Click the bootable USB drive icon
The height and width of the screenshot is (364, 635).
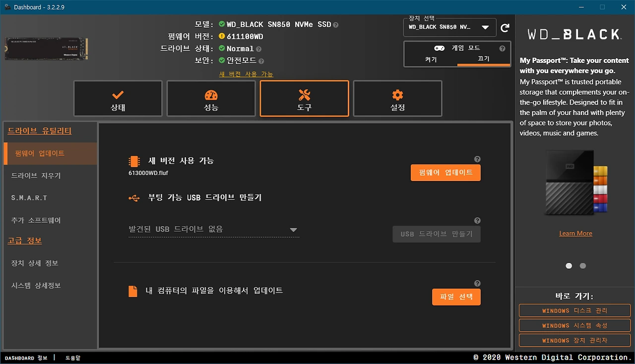point(133,197)
